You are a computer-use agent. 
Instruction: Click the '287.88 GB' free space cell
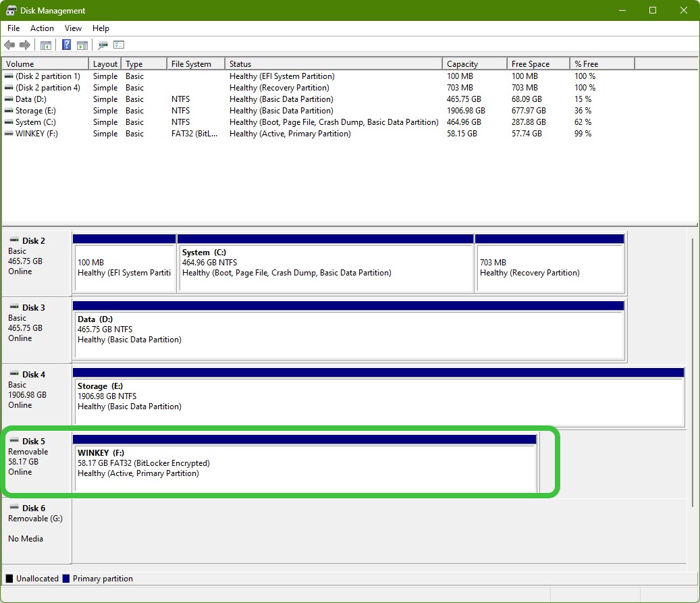pos(529,122)
